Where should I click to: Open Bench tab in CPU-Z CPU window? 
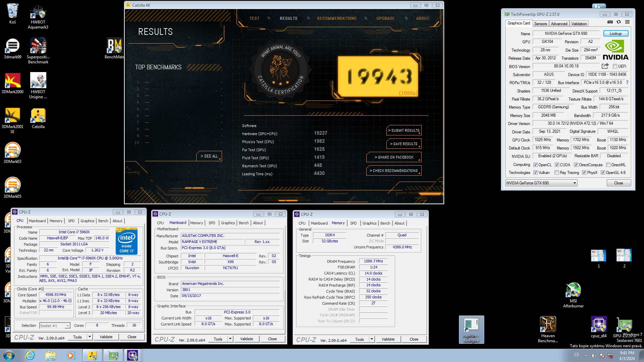103,221
